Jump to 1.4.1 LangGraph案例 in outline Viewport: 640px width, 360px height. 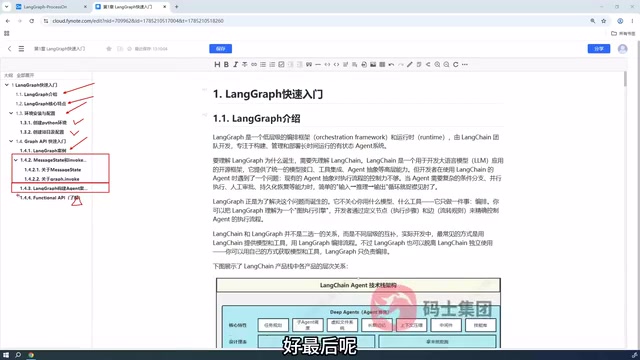(43, 151)
